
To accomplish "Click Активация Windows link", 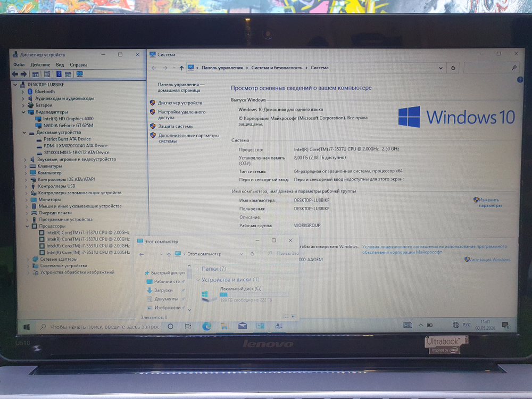I will pyautogui.click(x=490, y=259).
